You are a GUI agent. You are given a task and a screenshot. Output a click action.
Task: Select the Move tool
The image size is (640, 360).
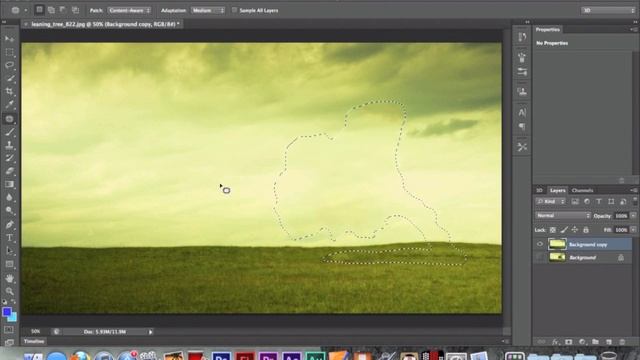9,39
